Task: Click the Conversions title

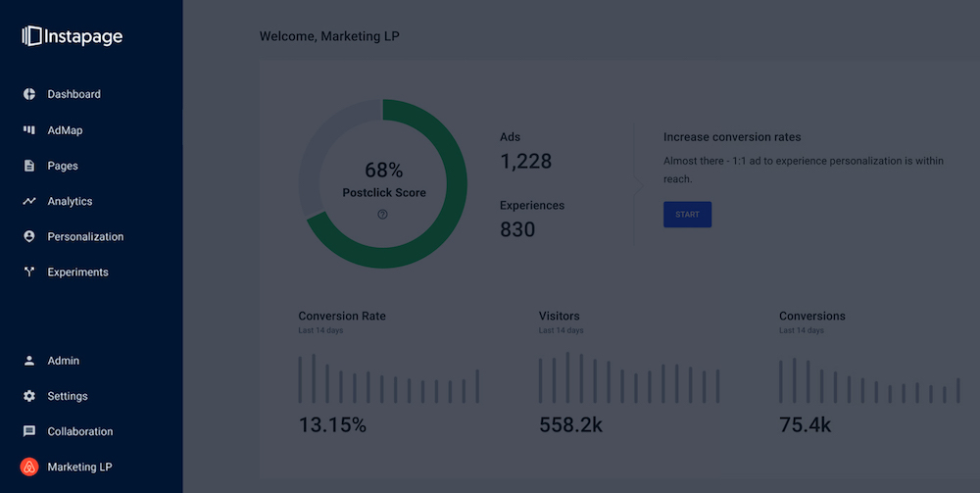Action: pos(811,317)
